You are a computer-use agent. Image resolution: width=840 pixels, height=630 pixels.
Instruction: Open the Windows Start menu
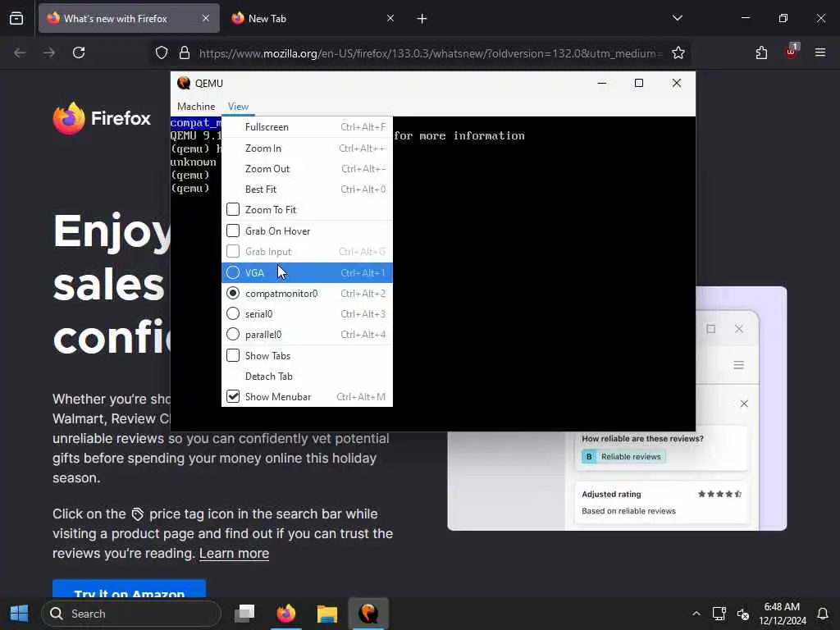[20, 614]
